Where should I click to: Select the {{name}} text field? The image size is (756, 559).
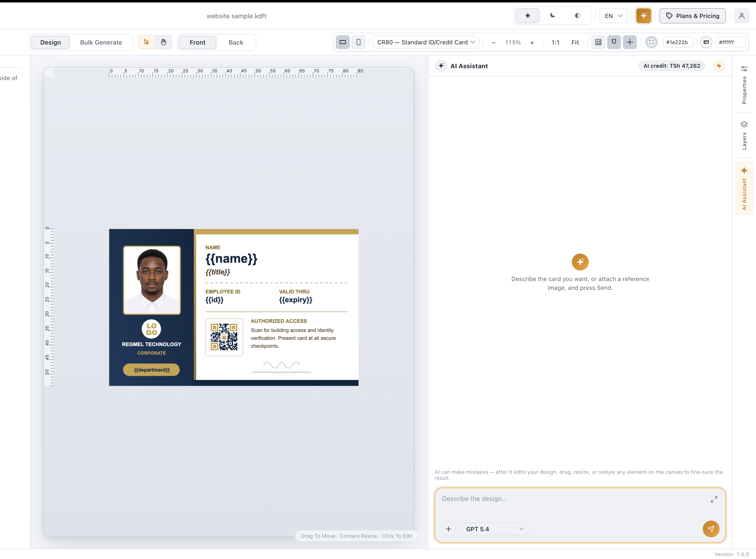click(231, 259)
